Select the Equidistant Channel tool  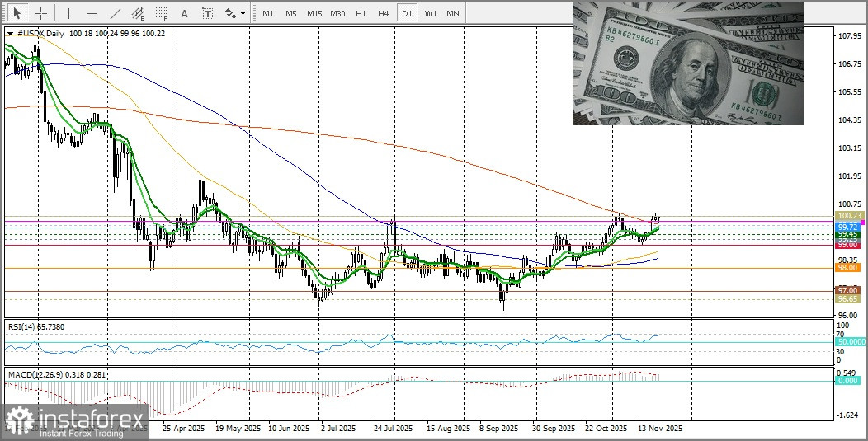[139, 12]
